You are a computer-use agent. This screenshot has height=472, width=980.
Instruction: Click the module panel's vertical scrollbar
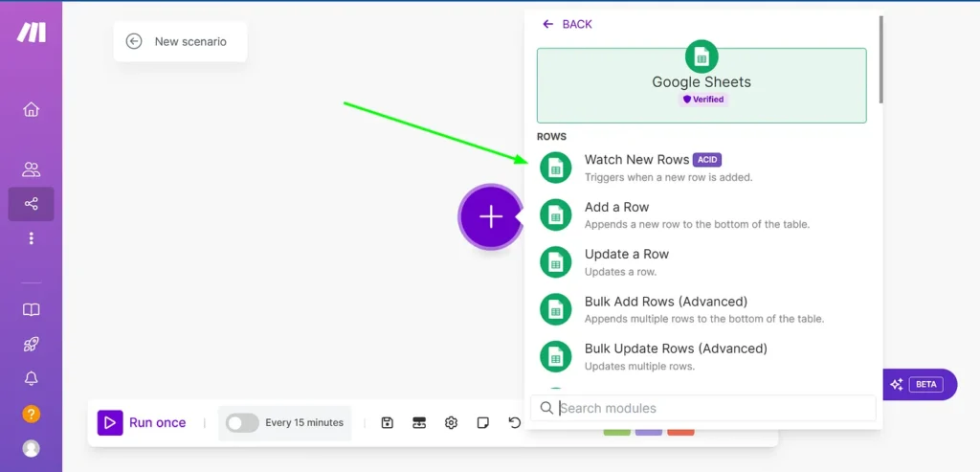click(x=880, y=59)
